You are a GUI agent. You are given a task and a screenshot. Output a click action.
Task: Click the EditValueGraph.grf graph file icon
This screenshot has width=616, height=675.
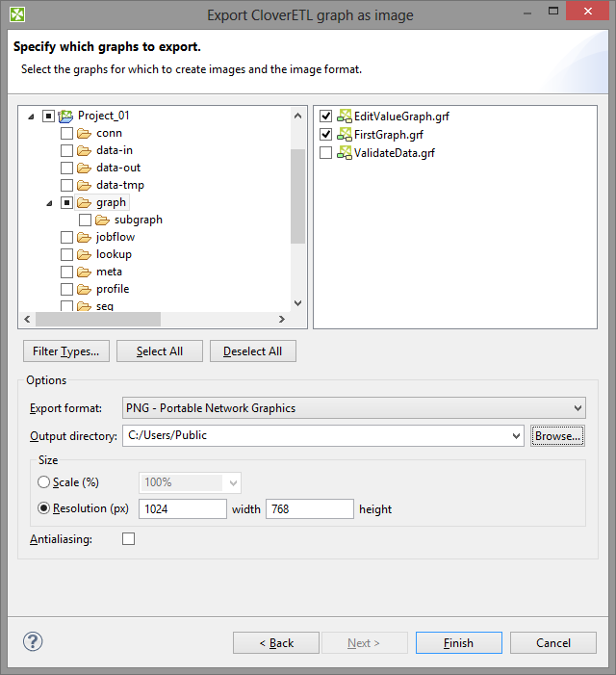click(345, 117)
